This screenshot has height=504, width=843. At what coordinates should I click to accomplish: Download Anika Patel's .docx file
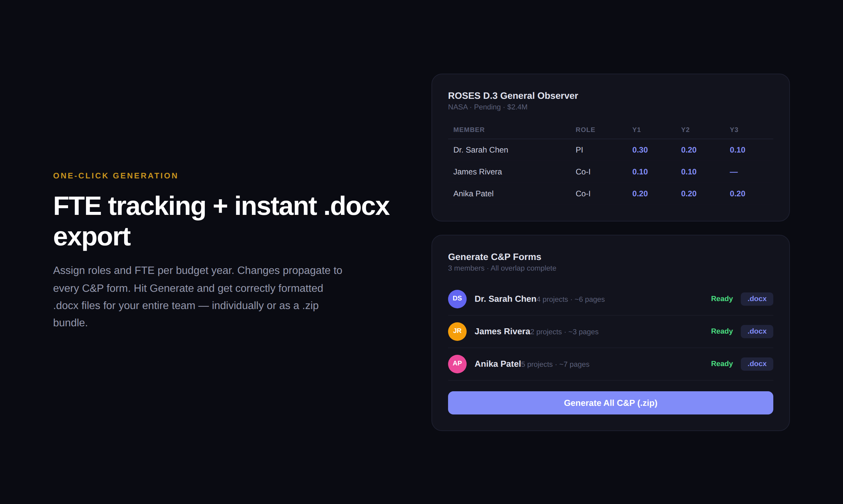pos(756,364)
